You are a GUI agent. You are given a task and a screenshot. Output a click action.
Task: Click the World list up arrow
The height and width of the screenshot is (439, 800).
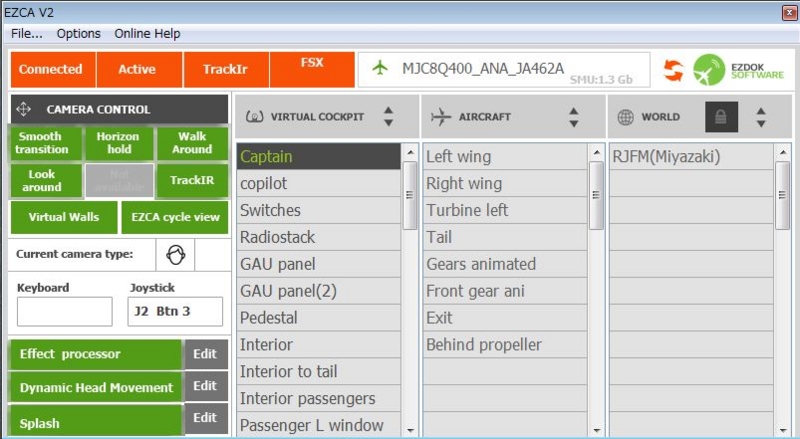tap(761, 110)
